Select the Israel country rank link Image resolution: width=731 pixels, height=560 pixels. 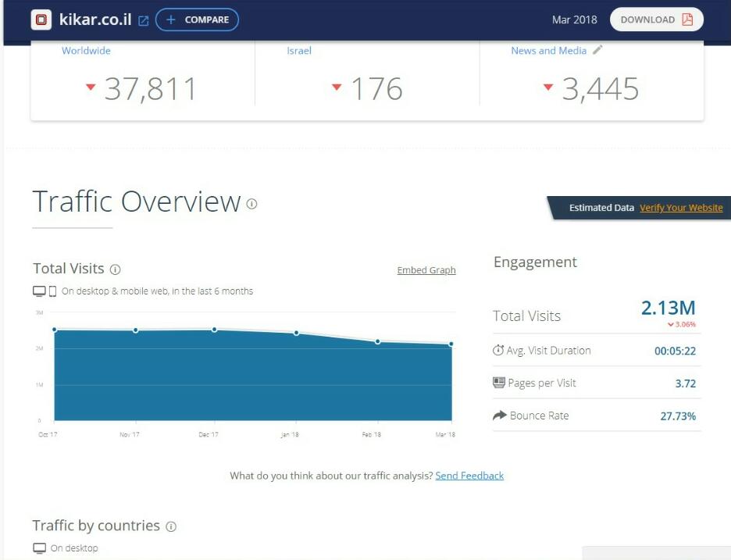[x=298, y=51]
